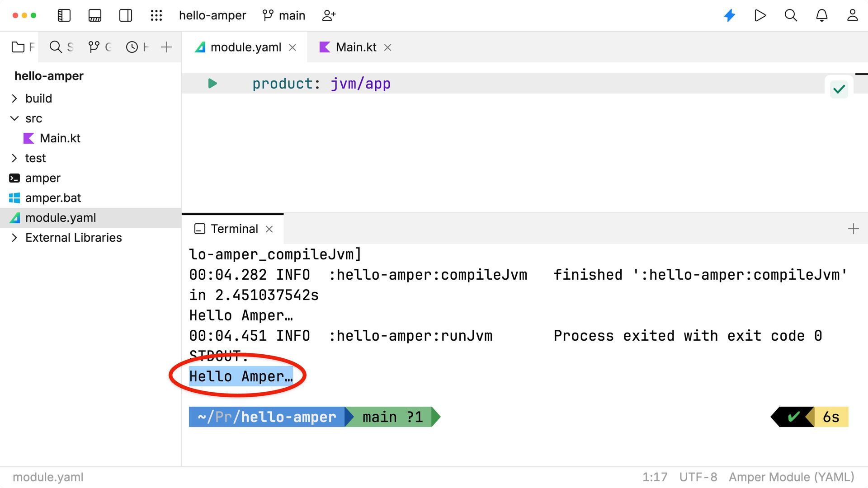
Task: Select the Main.kt editor tab
Action: pyautogui.click(x=356, y=47)
